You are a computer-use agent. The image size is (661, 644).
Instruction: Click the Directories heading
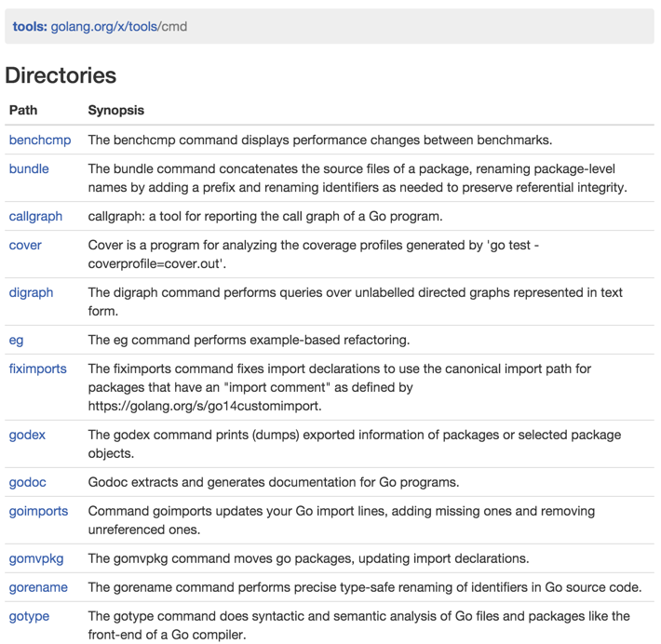(61, 75)
